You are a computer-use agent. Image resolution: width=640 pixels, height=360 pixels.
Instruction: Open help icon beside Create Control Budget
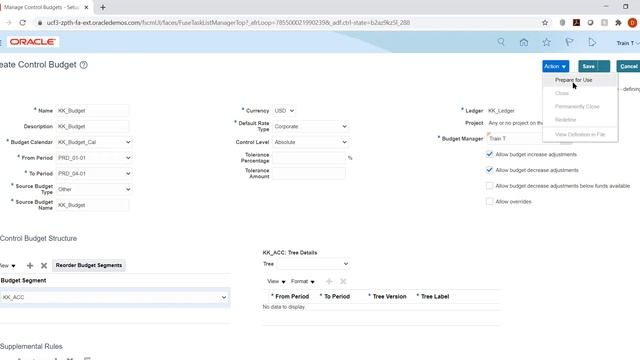tap(84, 65)
